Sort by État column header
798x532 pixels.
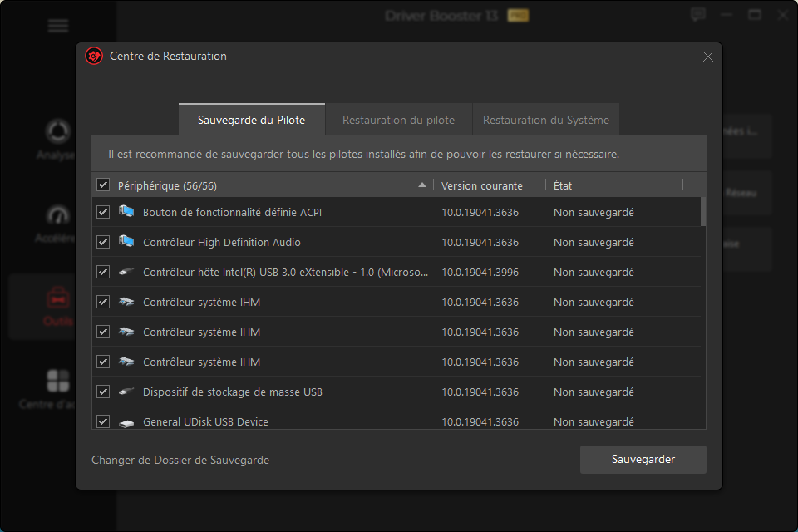[x=563, y=185]
